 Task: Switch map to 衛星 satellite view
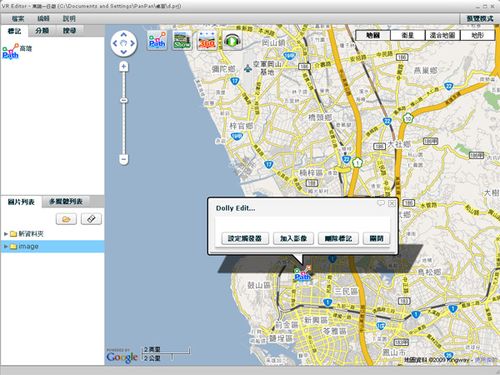coord(408,35)
